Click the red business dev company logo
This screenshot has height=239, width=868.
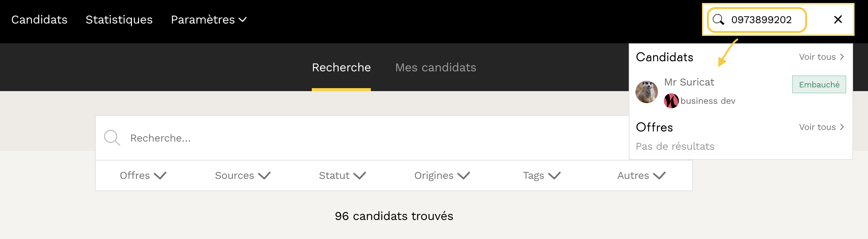671,101
